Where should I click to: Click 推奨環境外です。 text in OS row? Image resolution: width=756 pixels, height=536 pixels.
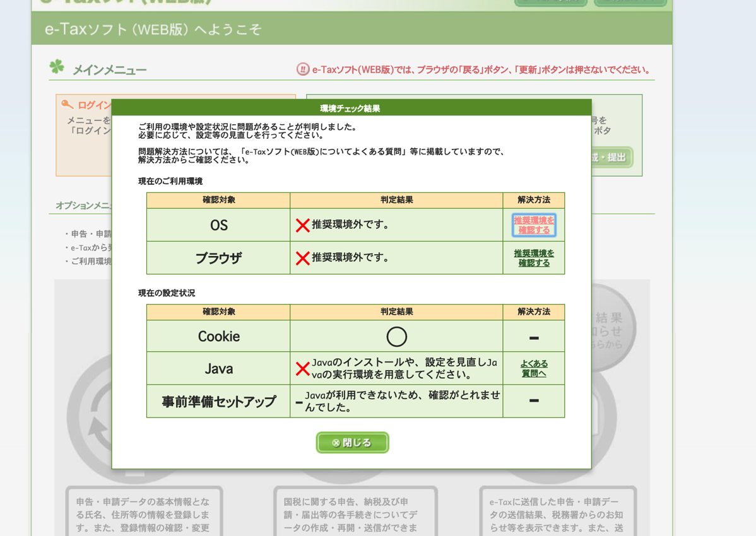tap(350, 224)
